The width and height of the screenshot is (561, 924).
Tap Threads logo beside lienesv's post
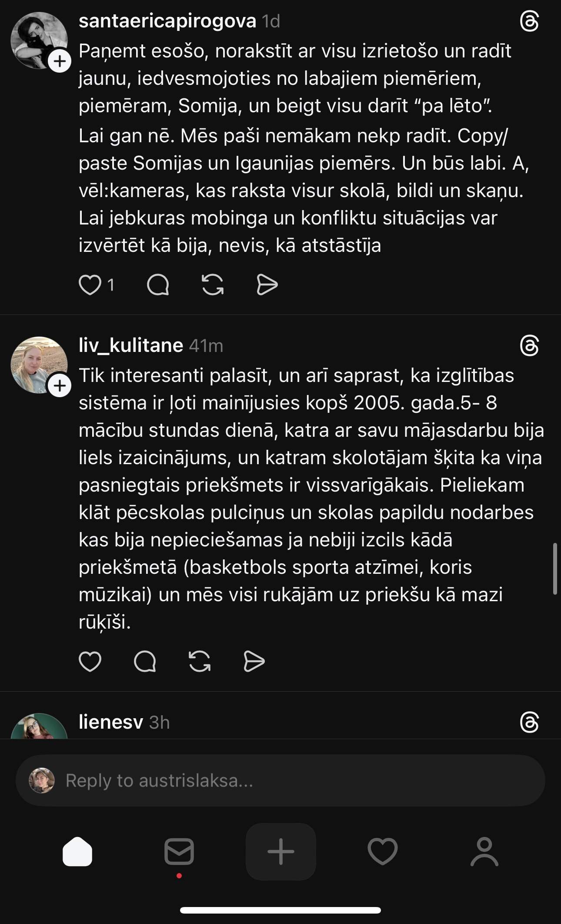tap(529, 723)
